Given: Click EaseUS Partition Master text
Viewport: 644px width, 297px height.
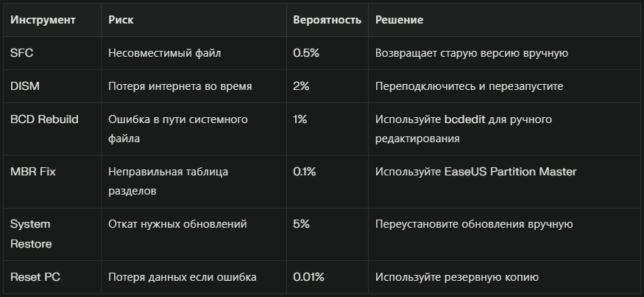Looking at the screenshot, I should pos(510,172).
